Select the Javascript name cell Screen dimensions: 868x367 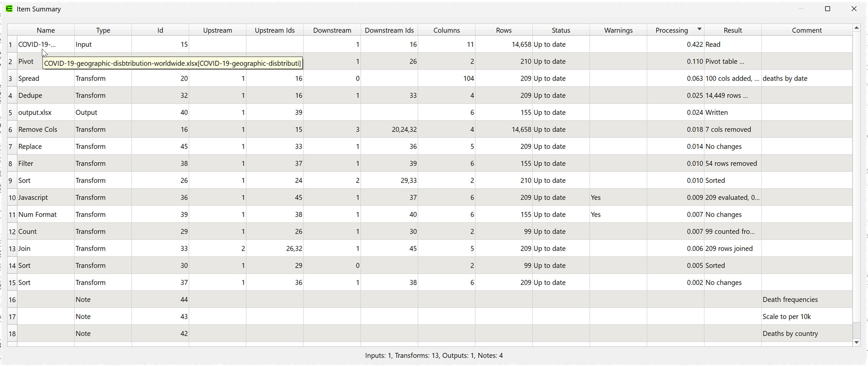pyautogui.click(x=46, y=197)
